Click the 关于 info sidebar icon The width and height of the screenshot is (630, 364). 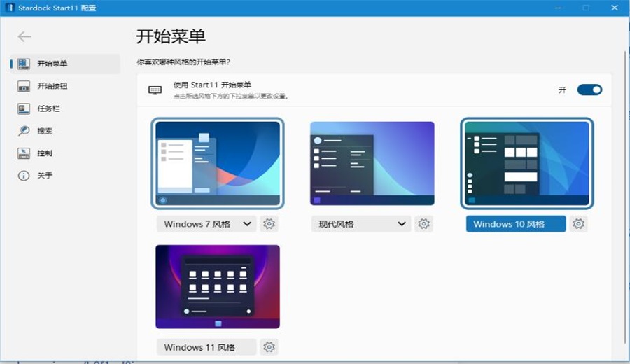click(24, 176)
